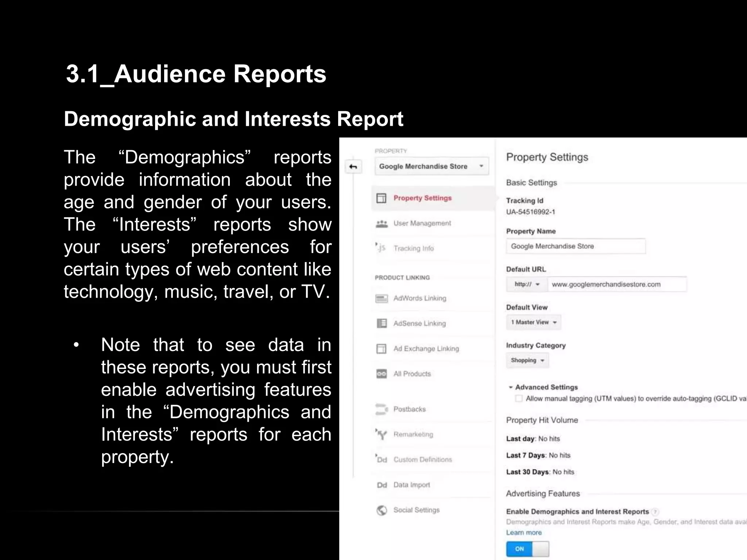The height and width of the screenshot is (560, 747).
Task: Click the Postbacks icon
Action: click(382, 409)
